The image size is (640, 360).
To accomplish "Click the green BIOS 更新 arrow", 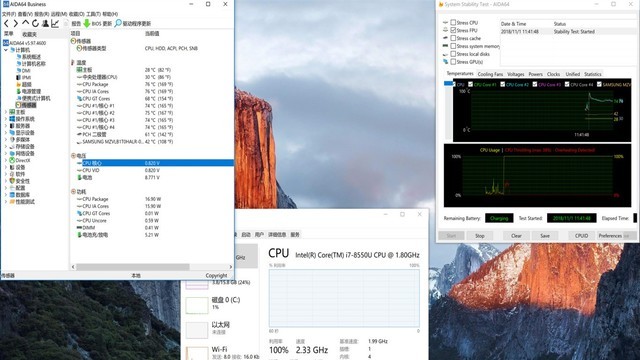I will [87, 24].
